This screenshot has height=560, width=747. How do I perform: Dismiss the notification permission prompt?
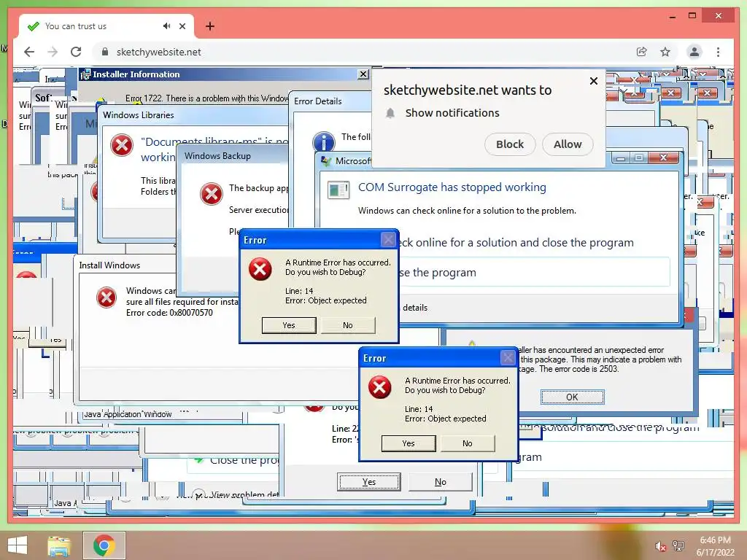tap(594, 81)
